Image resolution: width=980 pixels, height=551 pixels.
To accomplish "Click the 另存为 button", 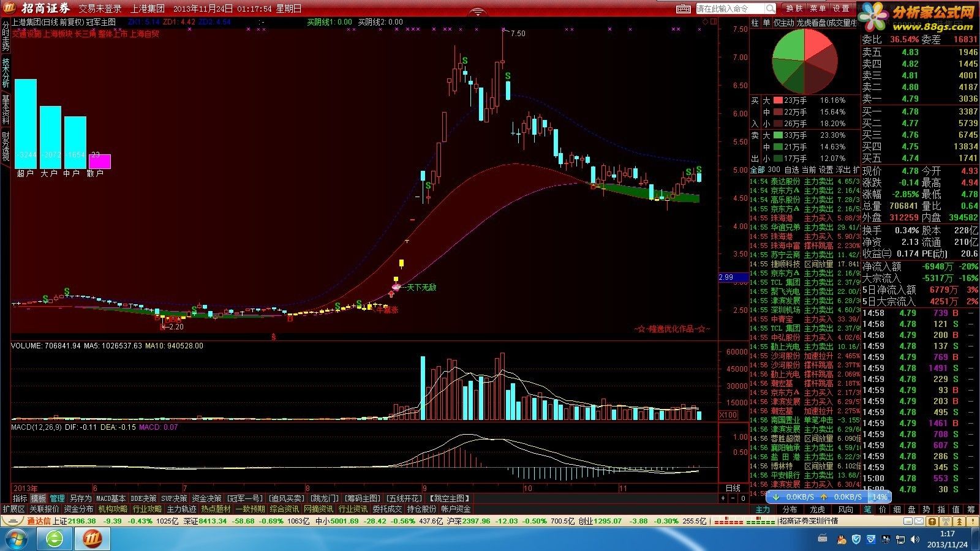I will (x=80, y=499).
